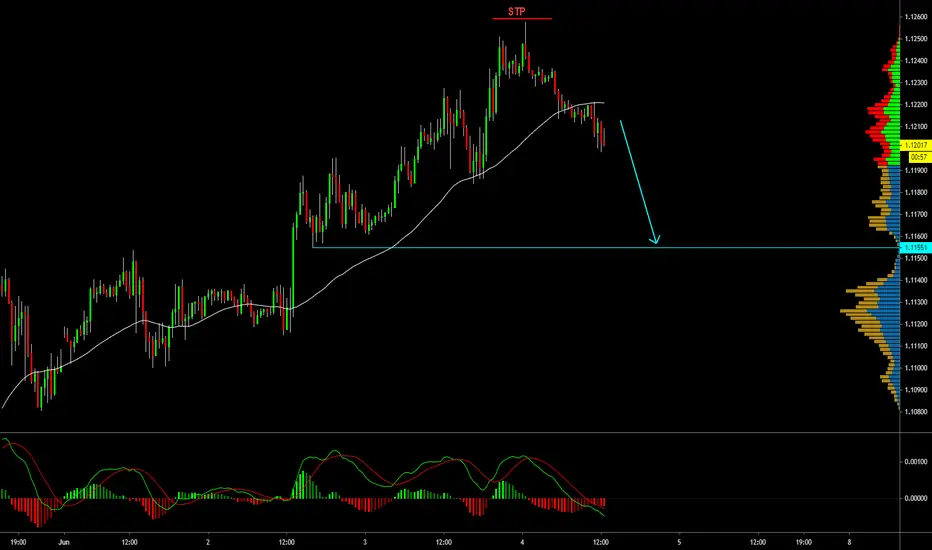Click the 1.10800 price axis label
Image resolution: width=932 pixels, height=550 pixels.
pyautogui.click(x=916, y=411)
